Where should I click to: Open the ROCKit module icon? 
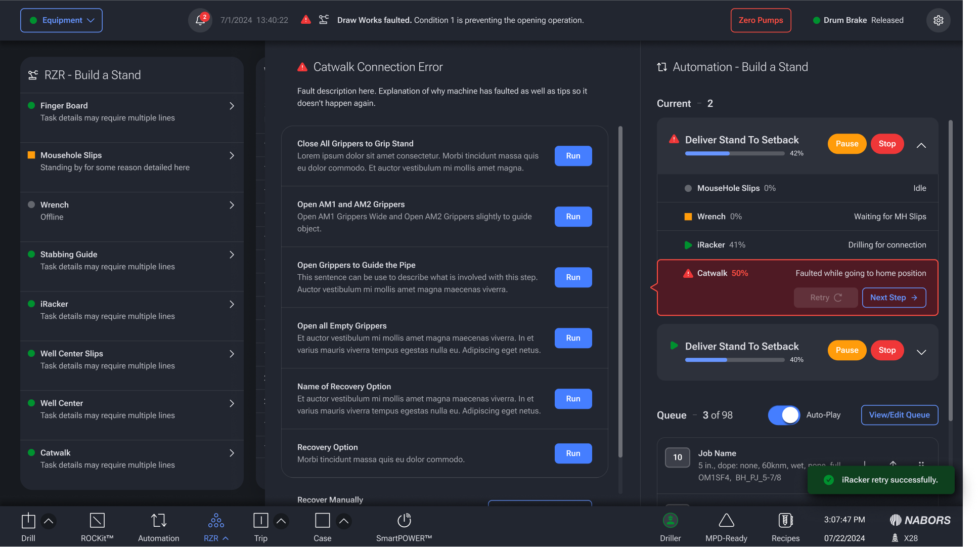pos(97,521)
